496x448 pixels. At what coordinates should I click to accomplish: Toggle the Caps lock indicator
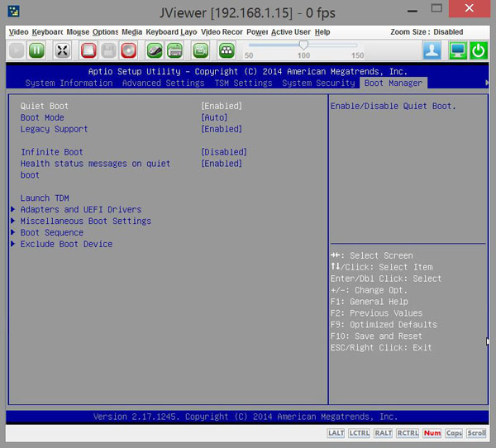point(454,433)
